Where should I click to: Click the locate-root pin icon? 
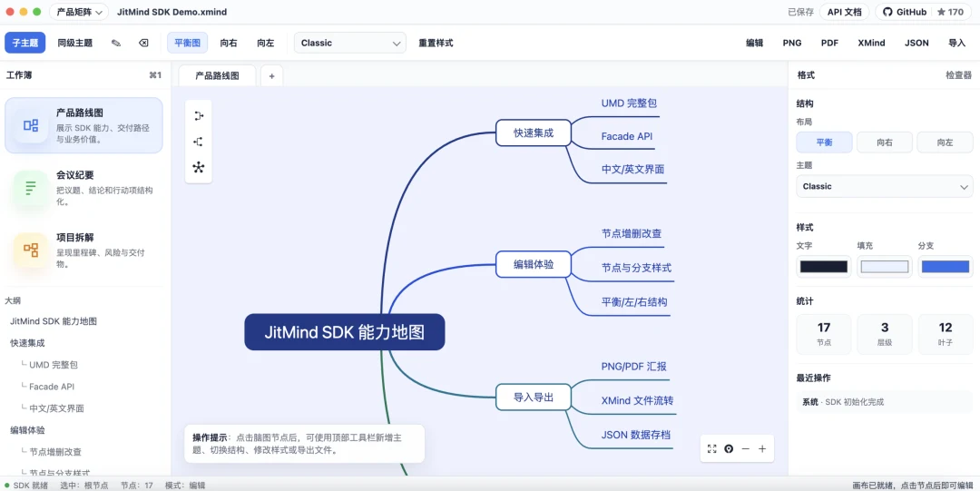pos(729,448)
